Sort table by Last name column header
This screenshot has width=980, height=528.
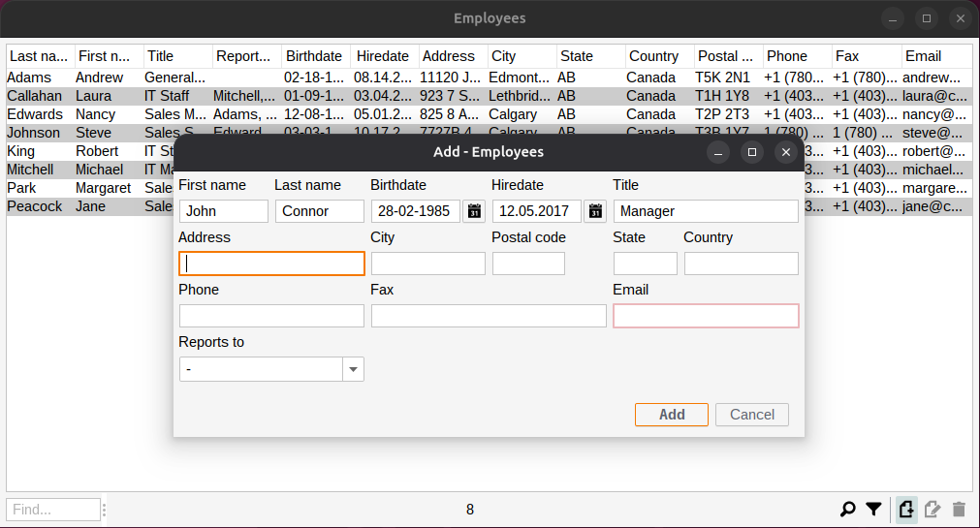39,56
